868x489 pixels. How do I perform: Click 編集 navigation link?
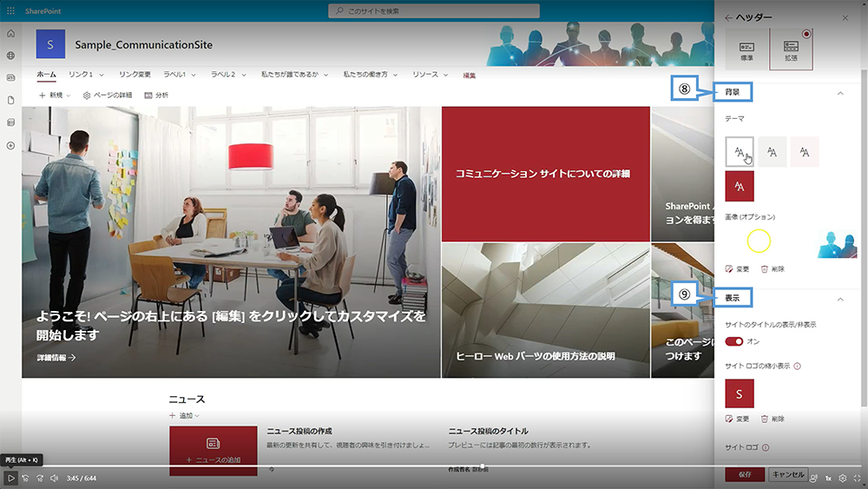tap(470, 76)
